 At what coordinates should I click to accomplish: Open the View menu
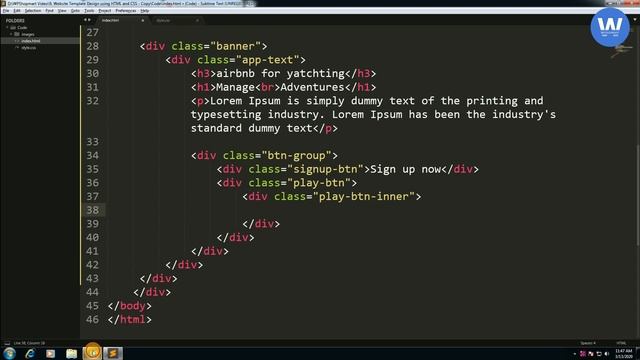[62, 11]
